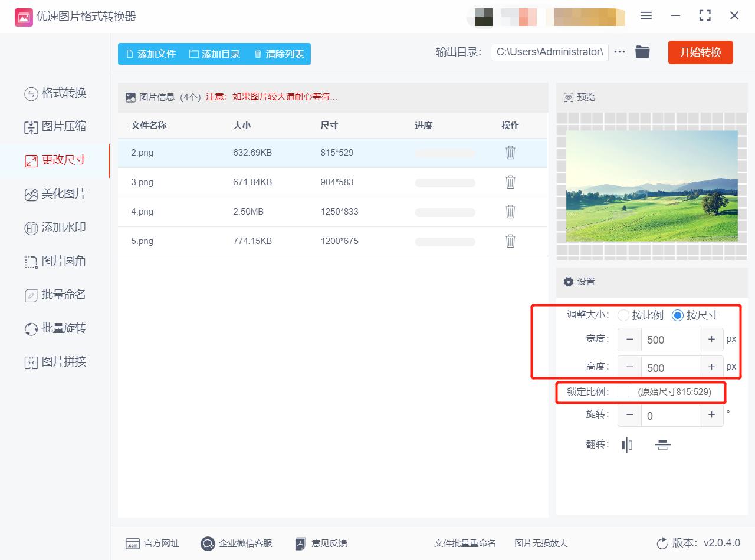Viewport: 755px width, 560px height.
Task: Click the 添加文件 button
Action: pos(152,54)
